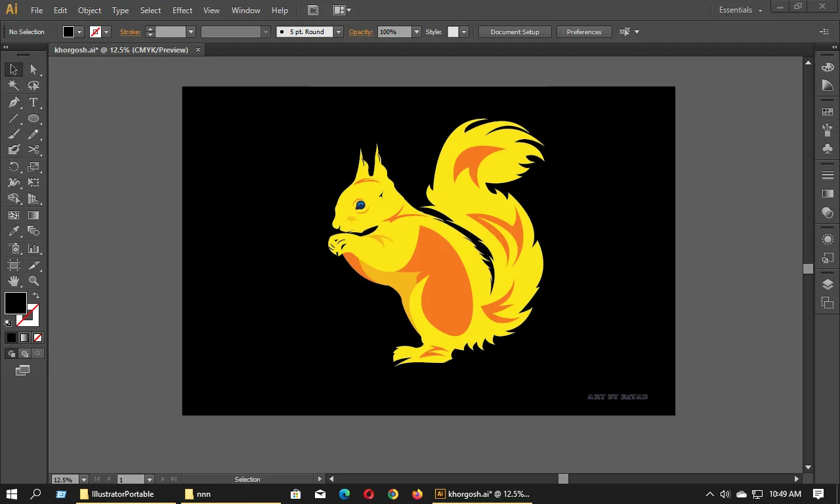The image size is (840, 504).
Task: Set paint mode to None
Action: click(x=37, y=337)
